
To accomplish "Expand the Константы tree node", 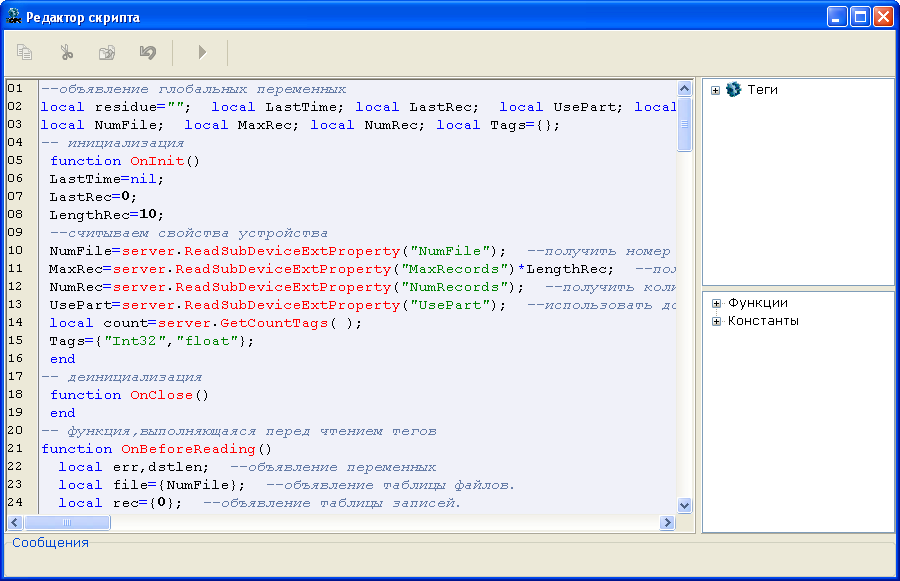I will pyautogui.click(x=716, y=322).
